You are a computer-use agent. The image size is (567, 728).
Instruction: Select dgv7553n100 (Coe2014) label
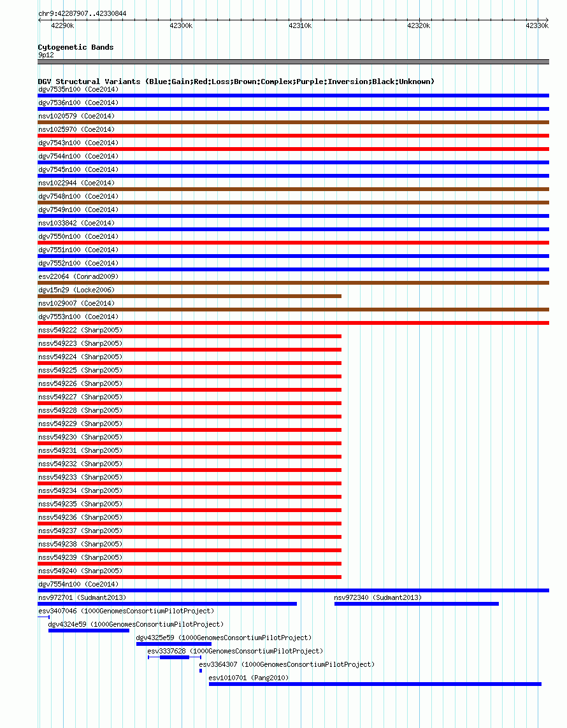click(x=78, y=317)
